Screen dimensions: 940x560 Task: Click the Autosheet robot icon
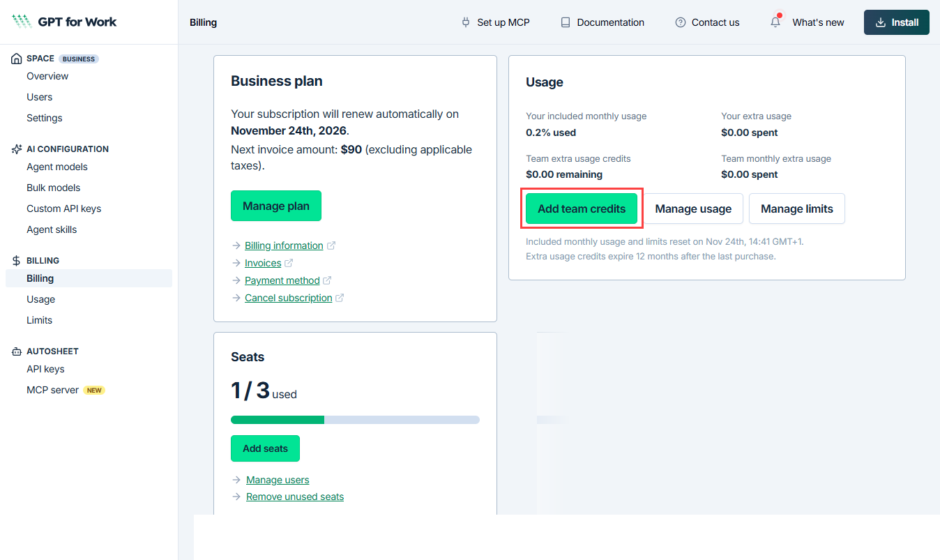pos(17,351)
